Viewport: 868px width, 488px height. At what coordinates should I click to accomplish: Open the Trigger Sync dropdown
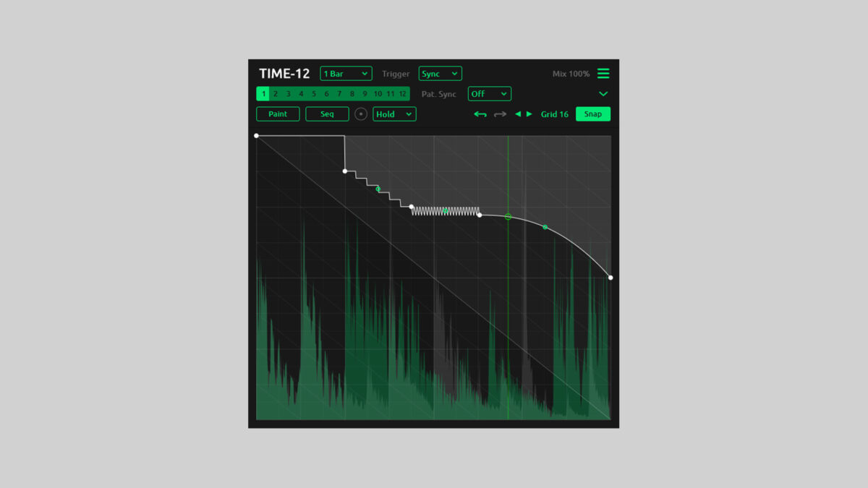[440, 73]
